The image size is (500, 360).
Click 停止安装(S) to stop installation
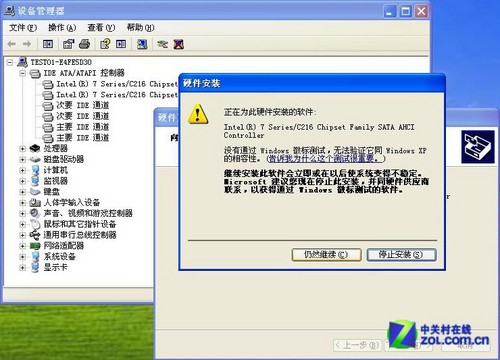click(x=401, y=255)
